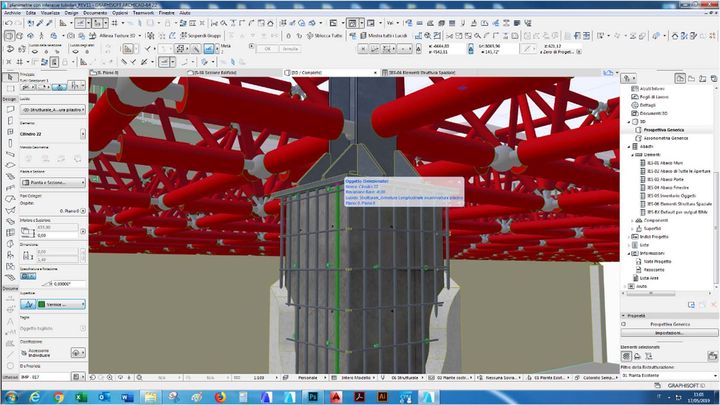Open the Teamwork menu
The image size is (720, 405).
pos(143,13)
